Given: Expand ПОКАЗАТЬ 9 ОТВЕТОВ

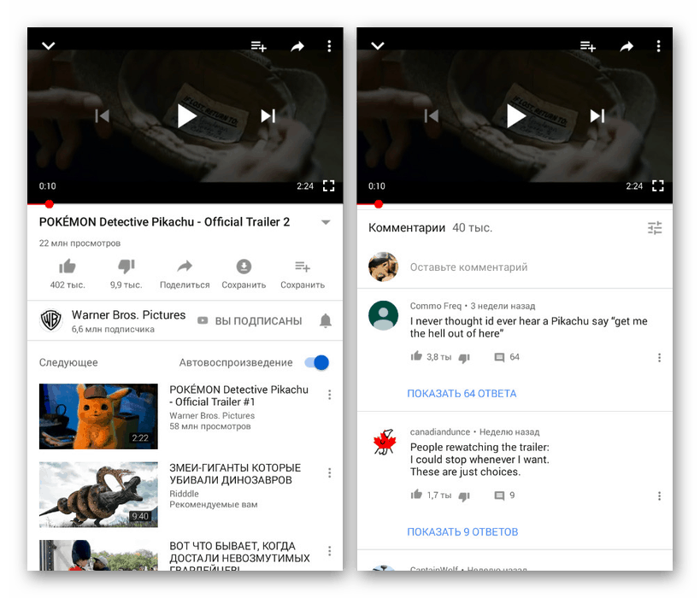Looking at the screenshot, I should point(462,532).
